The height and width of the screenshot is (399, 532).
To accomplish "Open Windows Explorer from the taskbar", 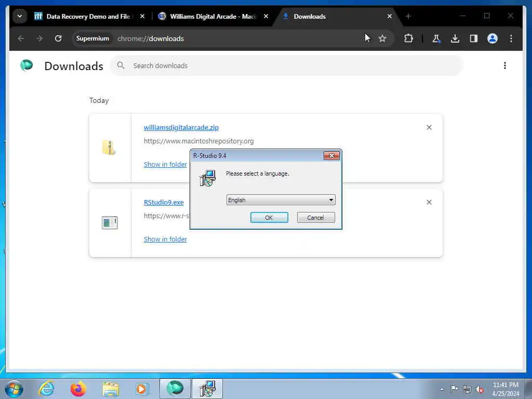I will coord(111,389).
